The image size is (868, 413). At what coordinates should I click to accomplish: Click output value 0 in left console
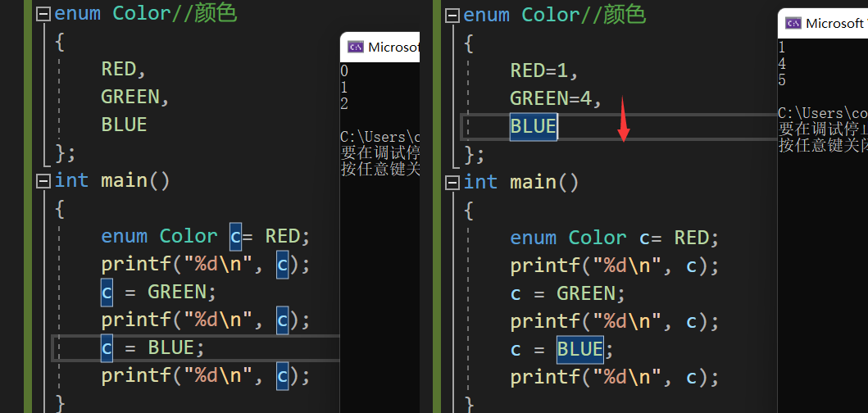[344, 70]
